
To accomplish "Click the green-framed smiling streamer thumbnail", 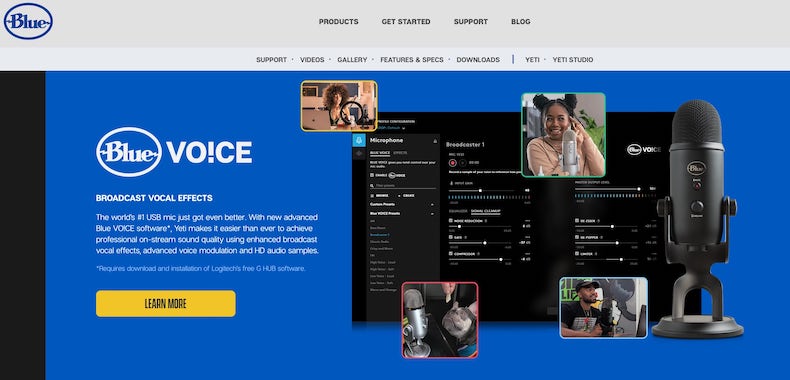I will (563, 135).
